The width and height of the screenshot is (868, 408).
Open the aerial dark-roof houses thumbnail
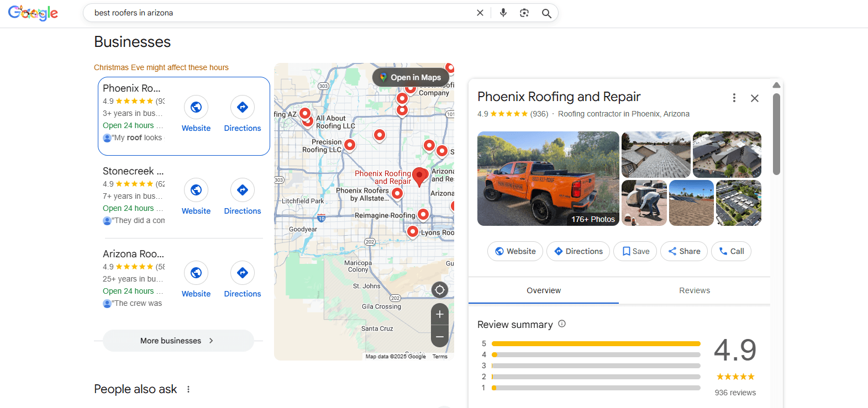727,155
